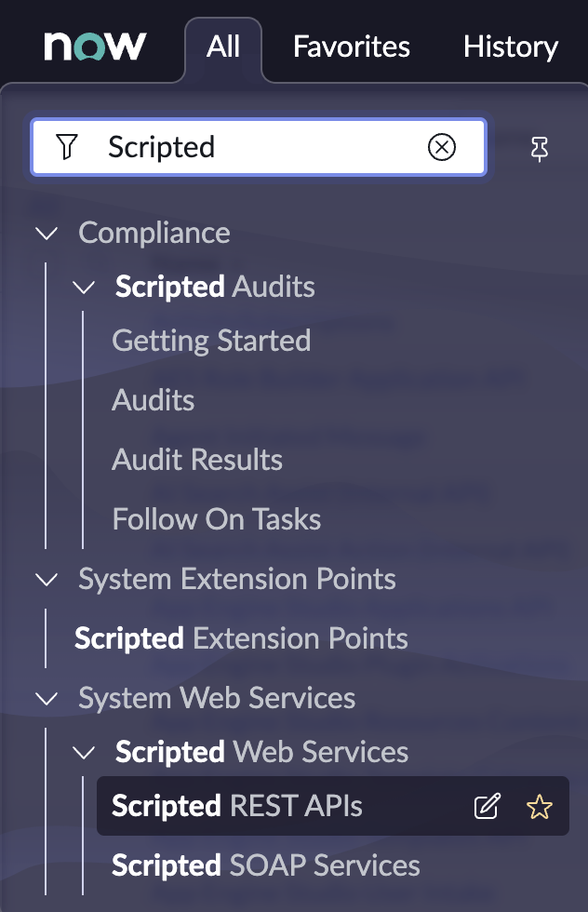Open the Audit Results module
The height and width of the screenshot is (912, 588).
coord(196,460)
